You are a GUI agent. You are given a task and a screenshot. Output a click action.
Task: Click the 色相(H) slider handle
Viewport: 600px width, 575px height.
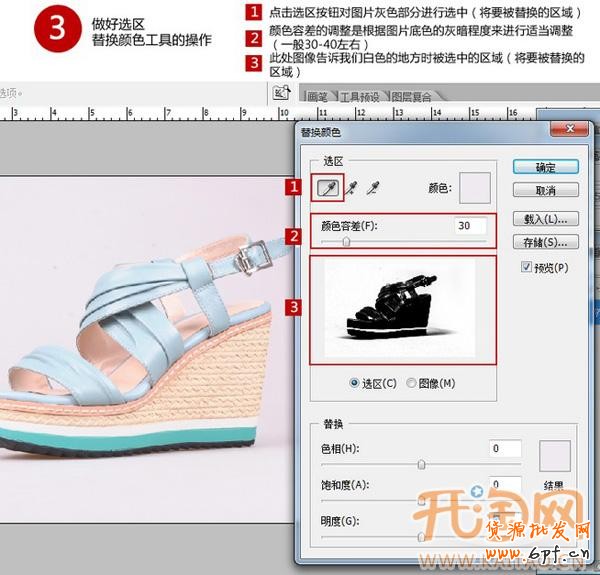coord(421,464)
